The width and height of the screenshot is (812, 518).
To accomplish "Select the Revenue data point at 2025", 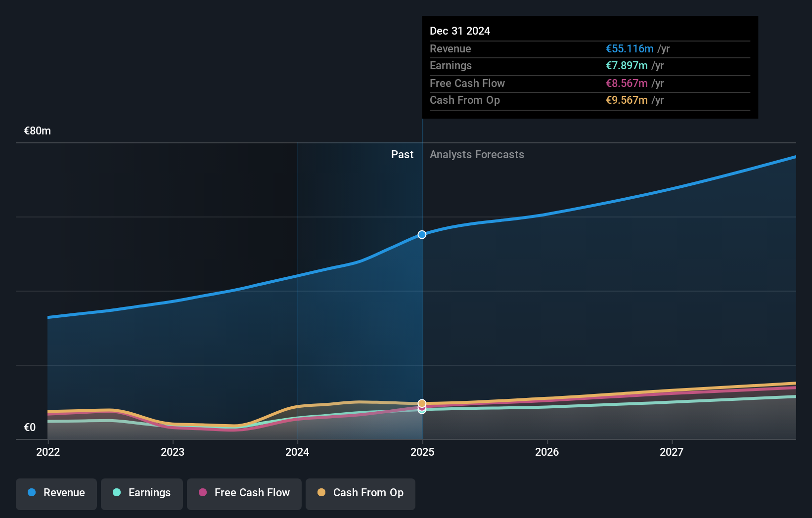I will click(x=422, y=235).
